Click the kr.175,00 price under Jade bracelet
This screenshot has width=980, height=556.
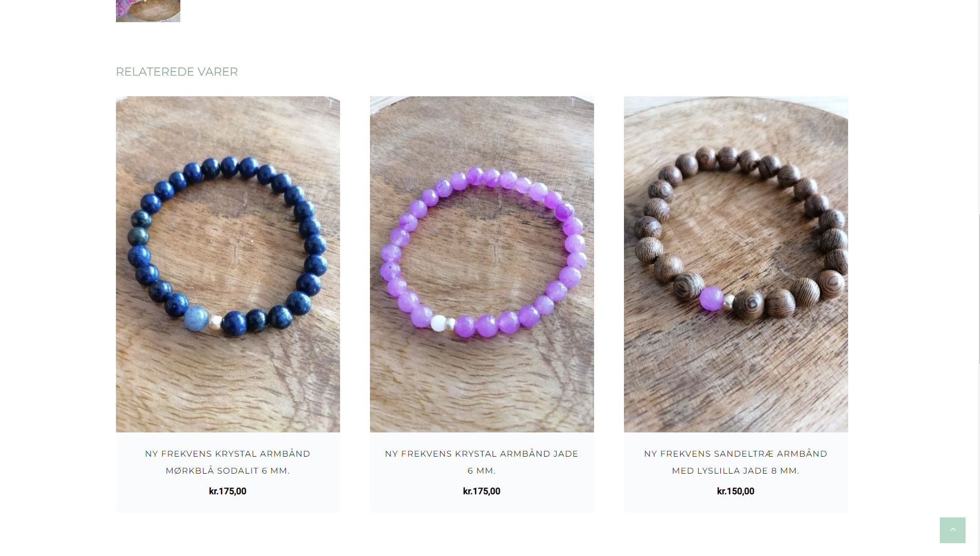[x=482, y=491]
